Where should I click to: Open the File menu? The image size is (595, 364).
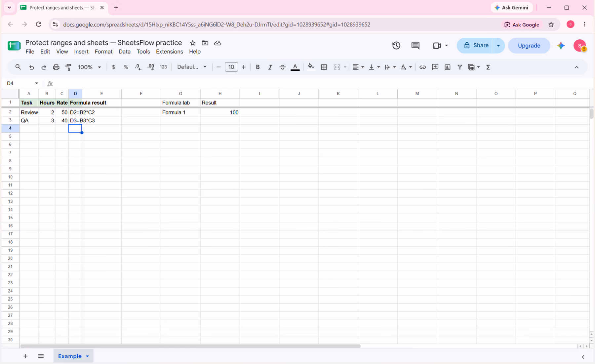click(30, 52)
